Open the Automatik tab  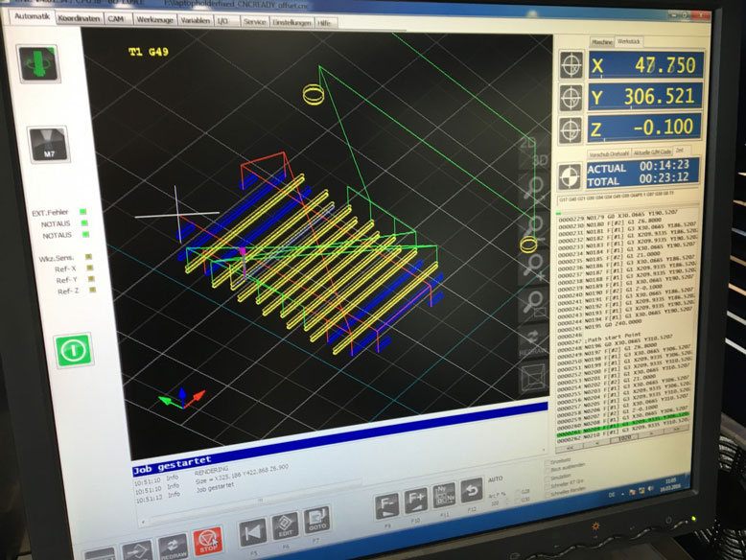point(32,16)
